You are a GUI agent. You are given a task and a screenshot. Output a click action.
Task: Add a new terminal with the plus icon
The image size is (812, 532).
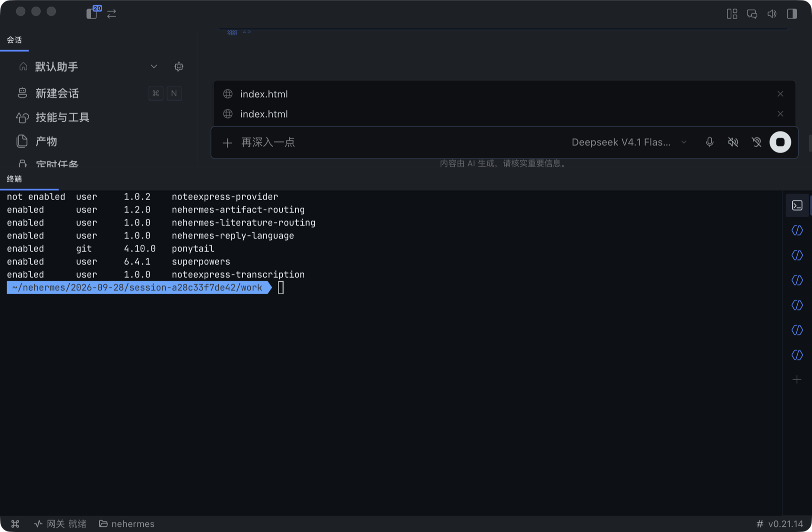click(x=797, y=380)
